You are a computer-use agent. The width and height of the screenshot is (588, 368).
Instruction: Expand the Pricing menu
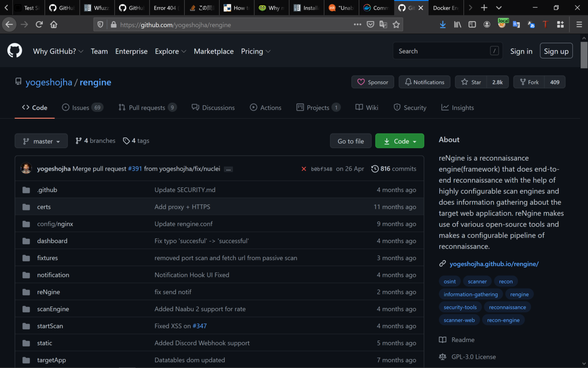click(x=256, y=51)
